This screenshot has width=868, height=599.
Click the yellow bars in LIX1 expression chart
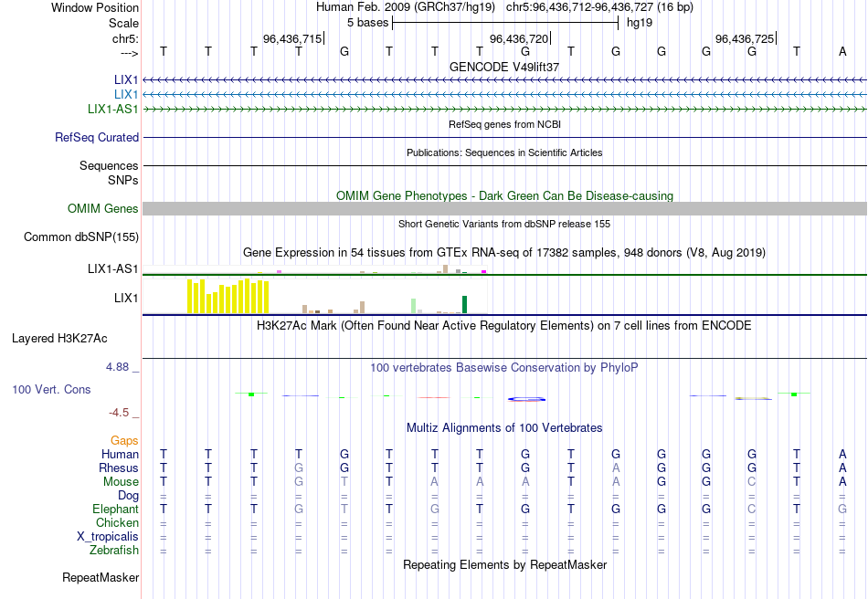228,297
